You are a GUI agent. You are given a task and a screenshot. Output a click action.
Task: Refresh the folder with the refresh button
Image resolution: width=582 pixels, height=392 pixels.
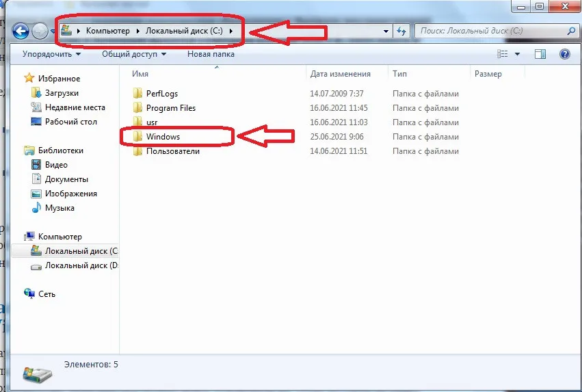tap(401, 31)
